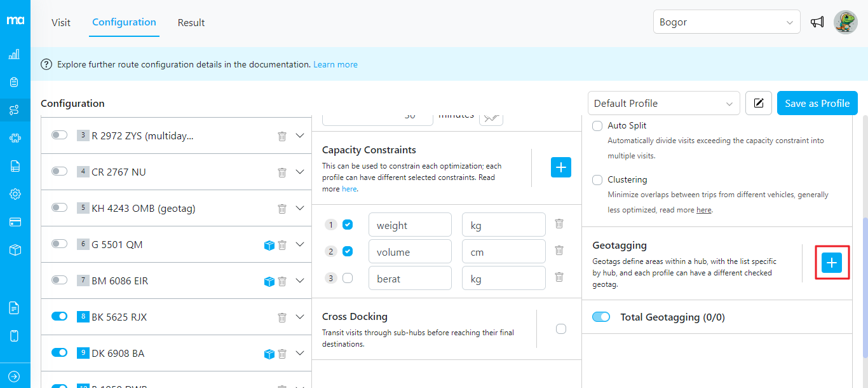Switch to the Result tab

(x=191, y=23)
